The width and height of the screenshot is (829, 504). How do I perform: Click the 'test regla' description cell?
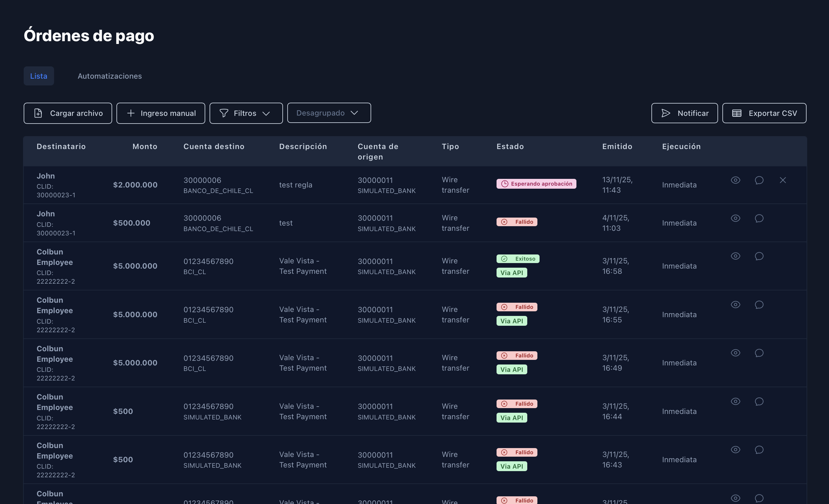pyautogui.click(x=296, y=185)
